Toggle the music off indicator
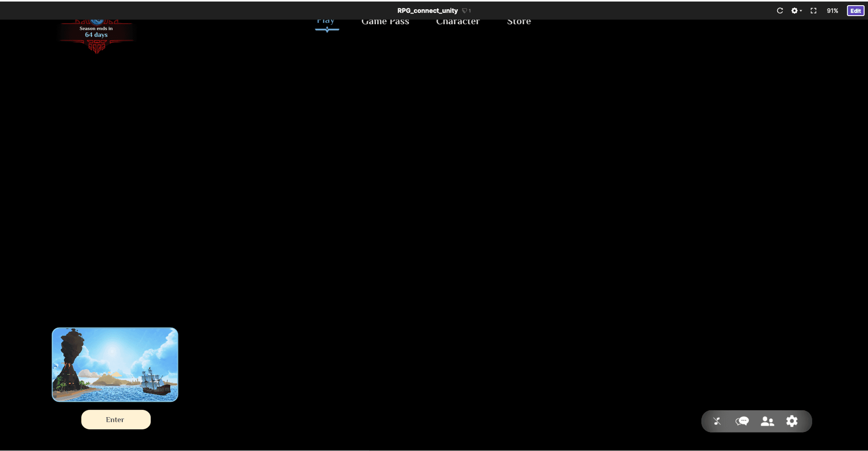This screenshot has height=451, width=868. 717,421
